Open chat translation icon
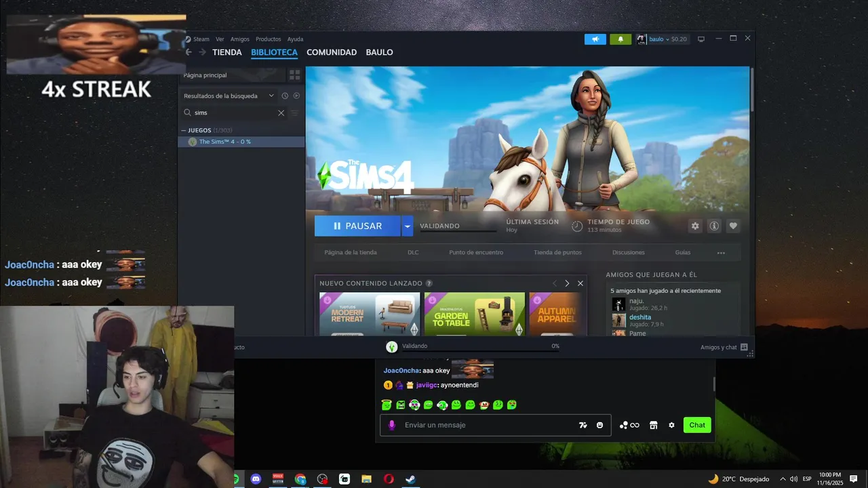Viewport: 868px width, 488px height. click(583, 425)
